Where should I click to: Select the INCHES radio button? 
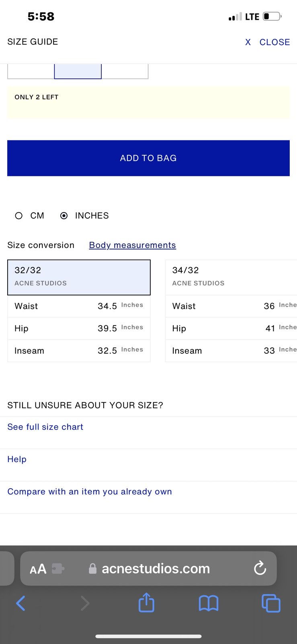pyautogui.click(x=63, y=216)
